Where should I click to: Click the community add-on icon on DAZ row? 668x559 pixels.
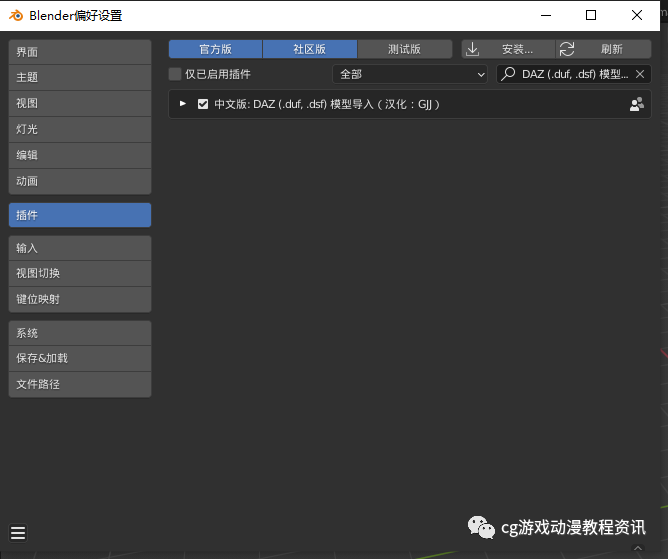point(637,104)
